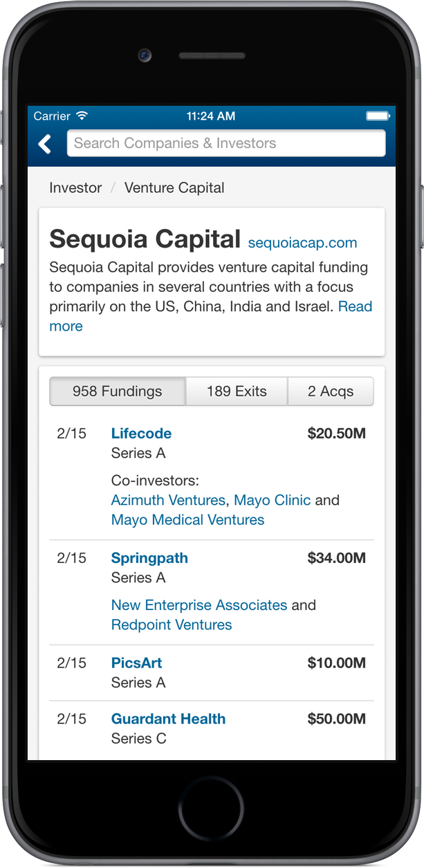This screenshot has height=868, width=424.
Task: Switch to the 2 Acqs tab
Action: coord(330,391)
